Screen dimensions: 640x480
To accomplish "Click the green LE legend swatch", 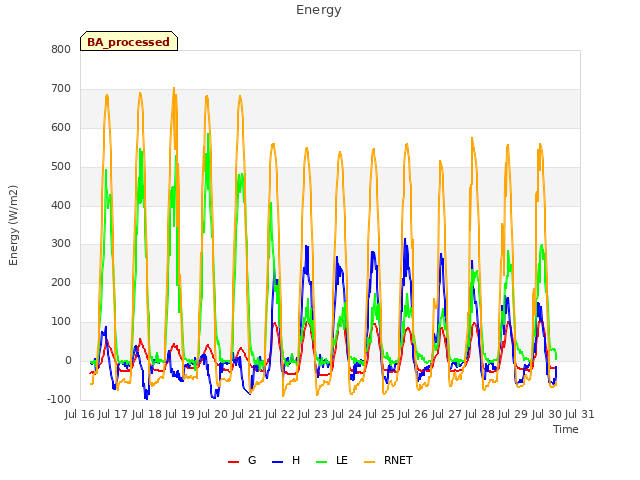I will 322,462.
